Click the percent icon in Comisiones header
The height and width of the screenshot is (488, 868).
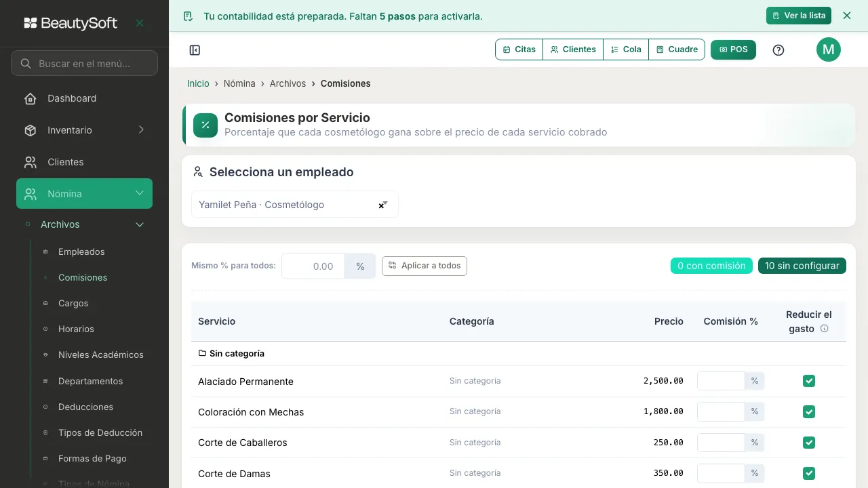tap(205, 125)
